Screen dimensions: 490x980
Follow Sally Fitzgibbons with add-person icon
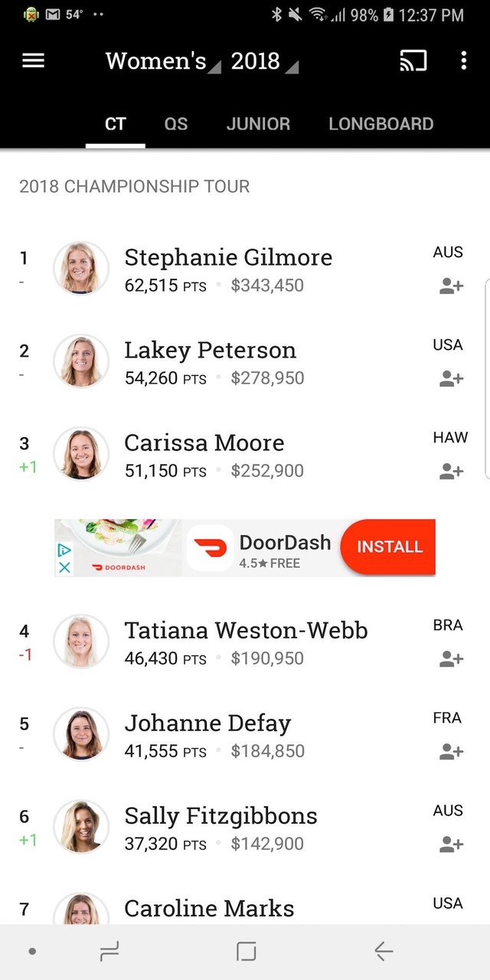(x=450, y=844)
